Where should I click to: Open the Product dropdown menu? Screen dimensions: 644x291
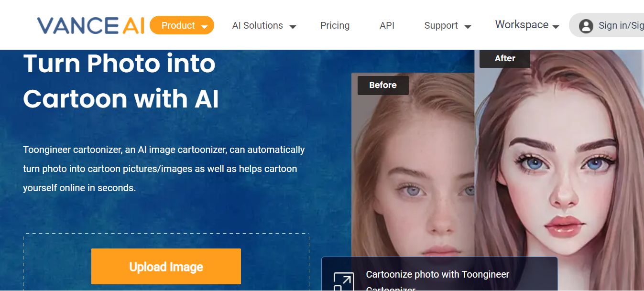(x=182, y=25)
